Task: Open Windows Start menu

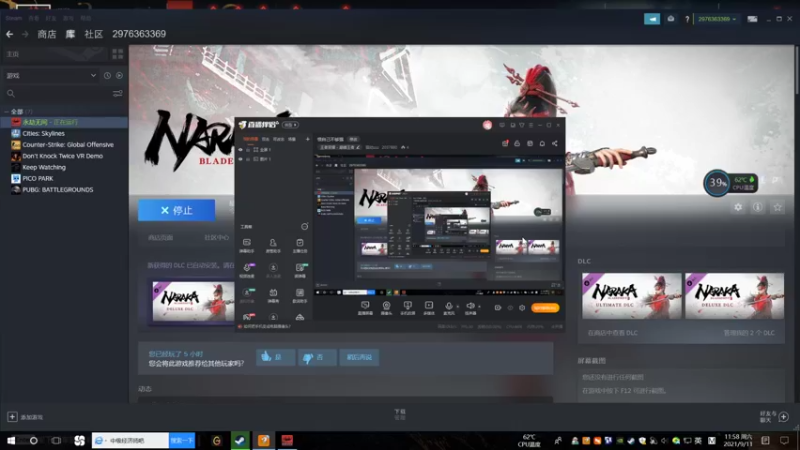Action: (x=11, y=440)
